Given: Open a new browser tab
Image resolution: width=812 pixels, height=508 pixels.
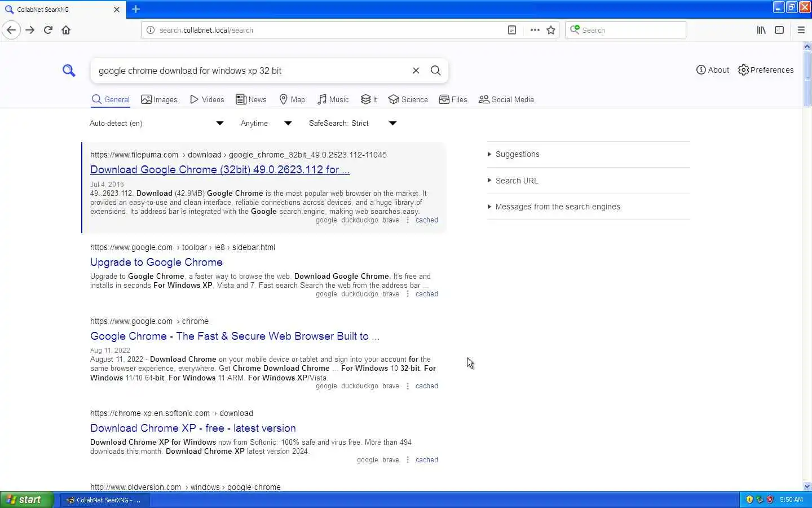Looking at the screenshot, I should coord(136,9).
